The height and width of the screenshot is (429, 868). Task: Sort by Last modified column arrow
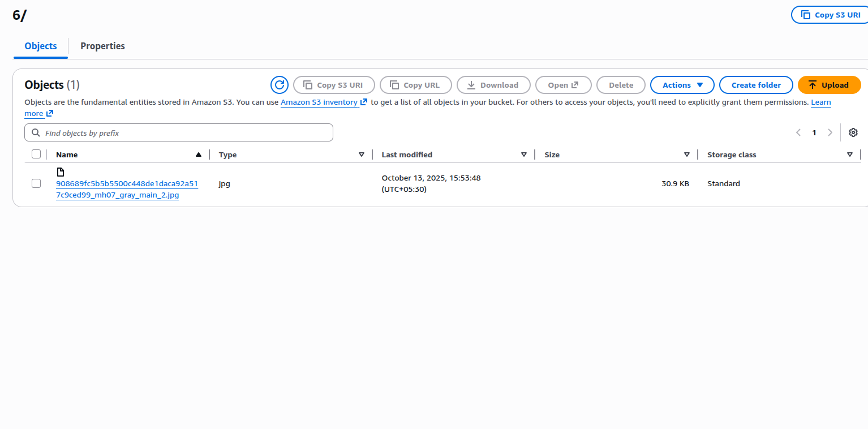coord(524,155)
